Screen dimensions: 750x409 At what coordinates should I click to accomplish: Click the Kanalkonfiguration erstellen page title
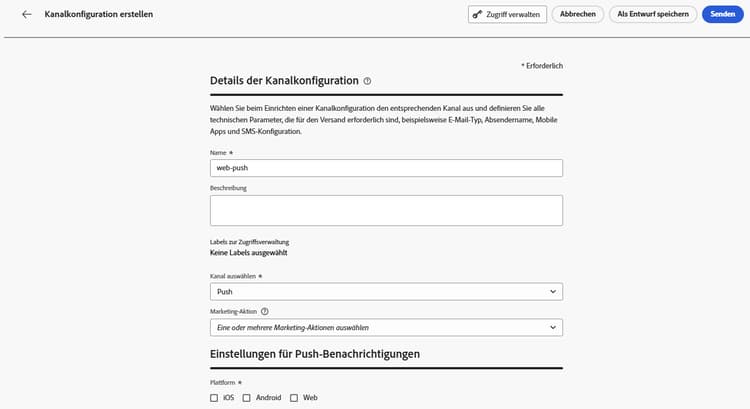[x=99, y=14]
